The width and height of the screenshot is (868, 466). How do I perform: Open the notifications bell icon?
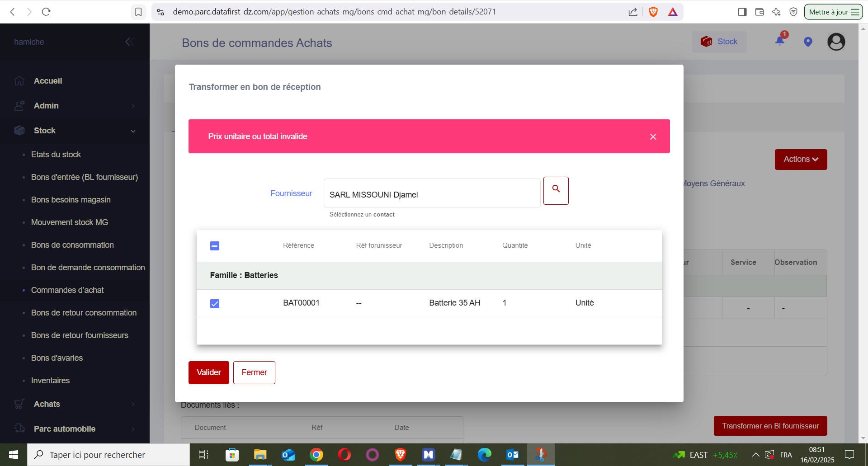pyautogui.click(x=780, y=41)
